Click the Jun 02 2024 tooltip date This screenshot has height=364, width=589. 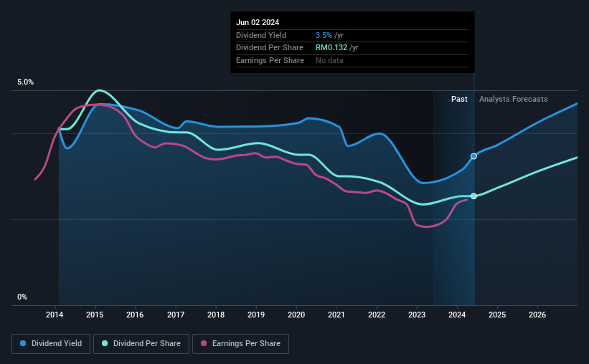[x=258, y=22]
